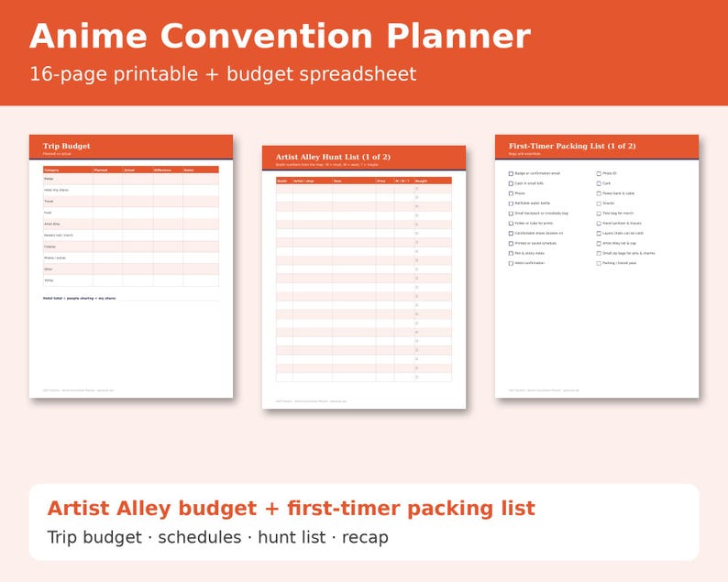
Task: Check 'Small backpack or crossbody bag' box
Action: click(511, 214)
